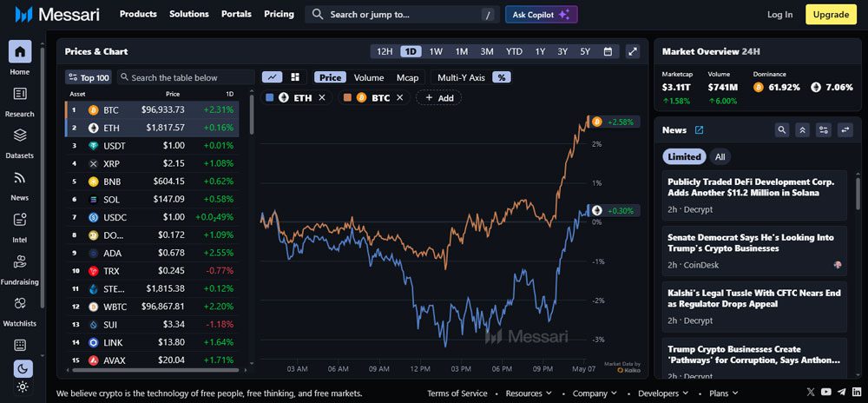Switch to light mode with sun icon

[23, 386]
